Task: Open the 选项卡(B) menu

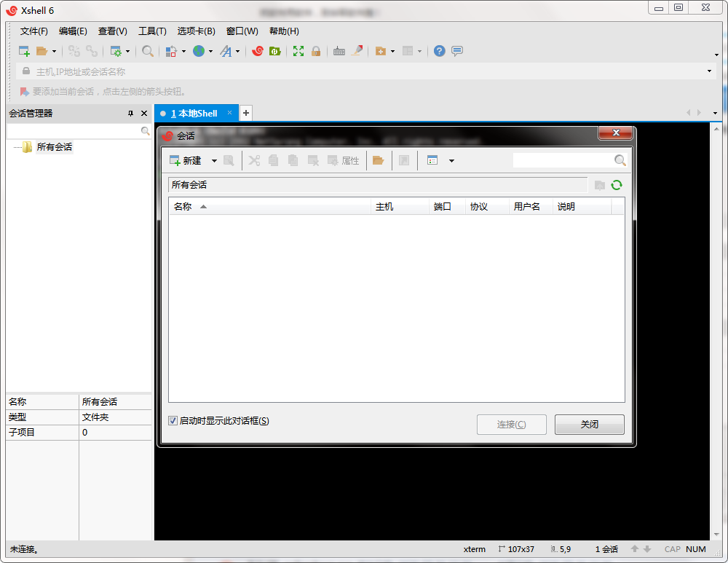Action: point(197,31)
